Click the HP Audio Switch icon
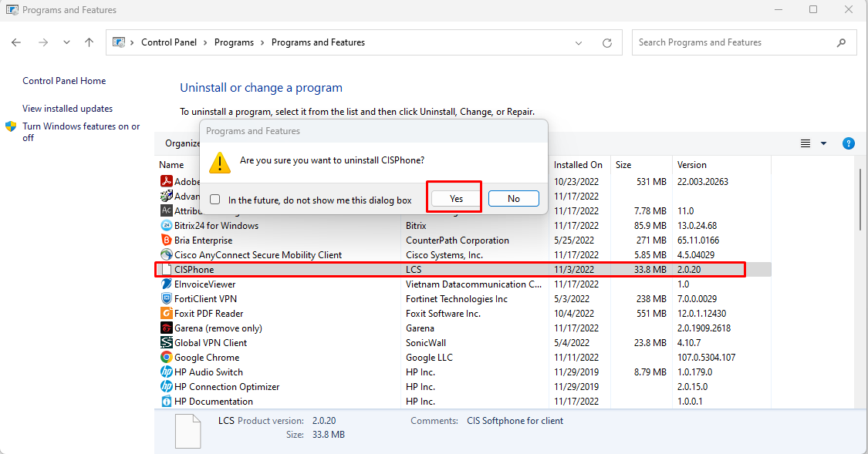This screenshot has height=454, width=868. point(166,372)
